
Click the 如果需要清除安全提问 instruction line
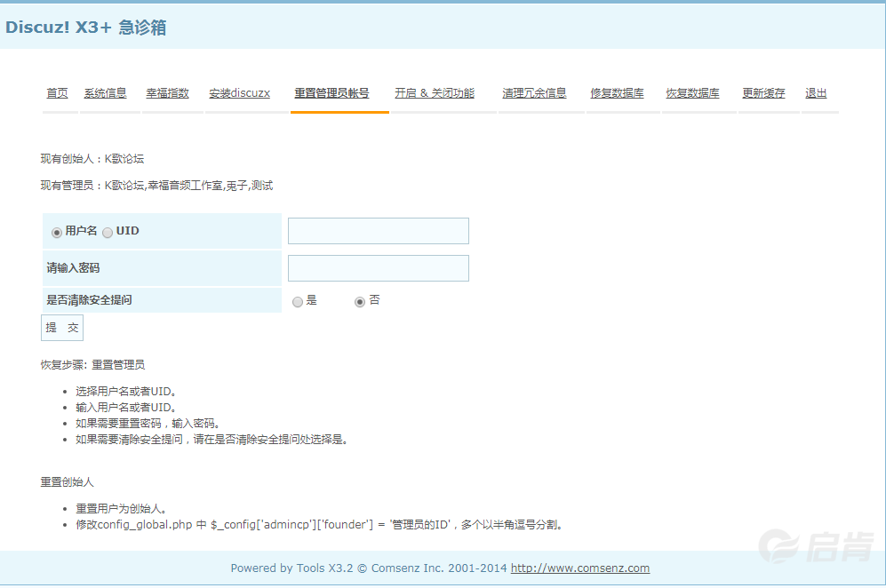212,440
